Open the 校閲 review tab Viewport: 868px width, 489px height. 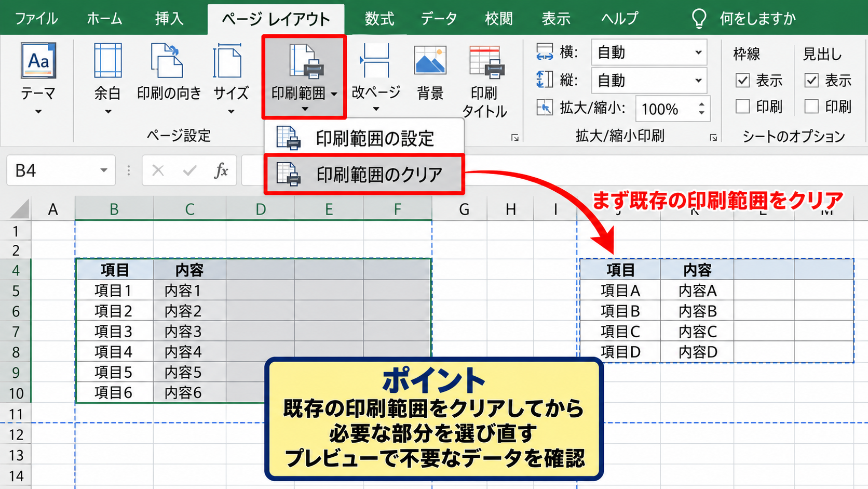499,19
